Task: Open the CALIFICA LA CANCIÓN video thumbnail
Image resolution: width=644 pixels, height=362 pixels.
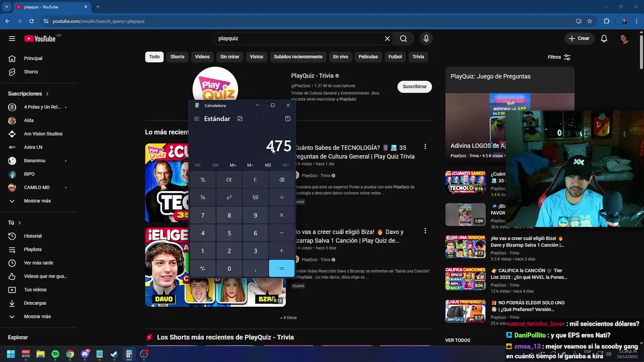Action: [465, 279]
